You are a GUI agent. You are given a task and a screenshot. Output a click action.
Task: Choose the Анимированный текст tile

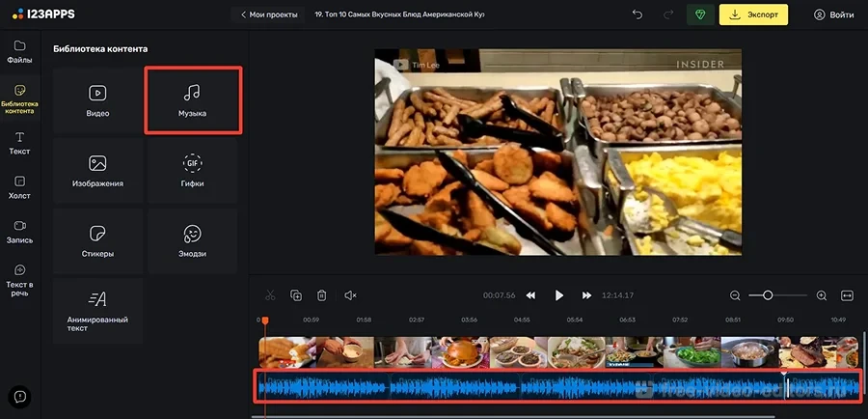98,311
